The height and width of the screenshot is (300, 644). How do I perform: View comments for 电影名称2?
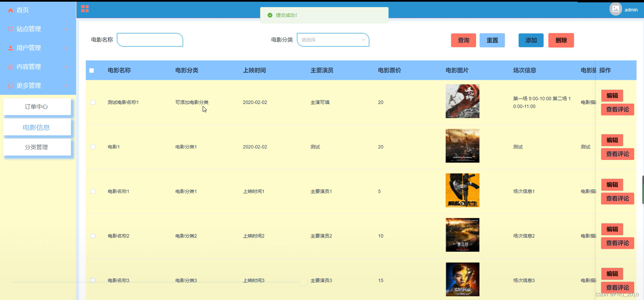click(618, 243)
